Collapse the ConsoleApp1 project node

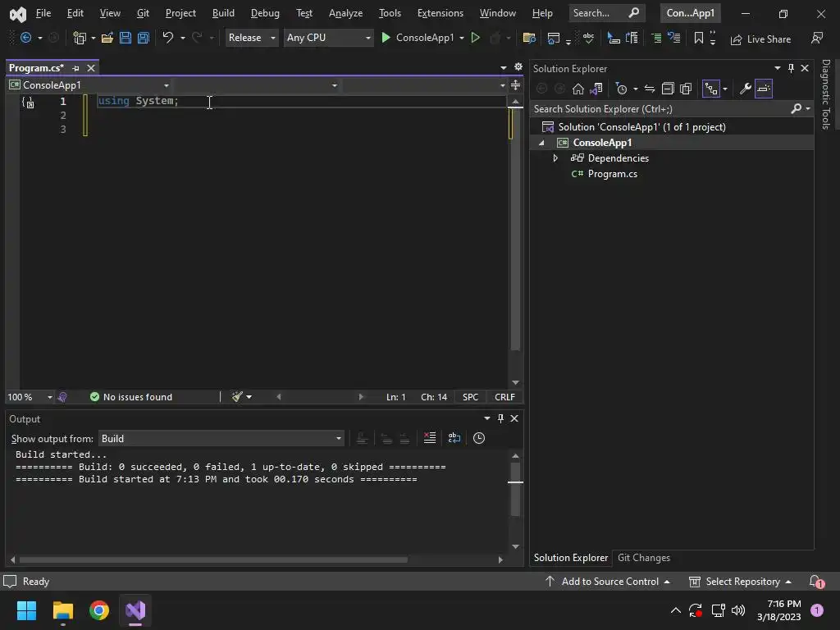[x=541, y=143]
